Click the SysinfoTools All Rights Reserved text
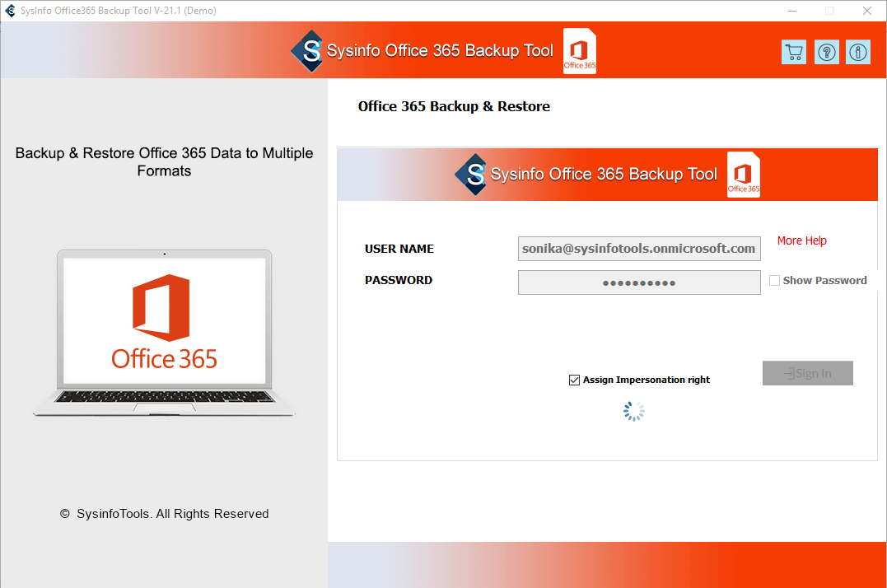The height and width of the screenshot is (588, 887). 164,513
